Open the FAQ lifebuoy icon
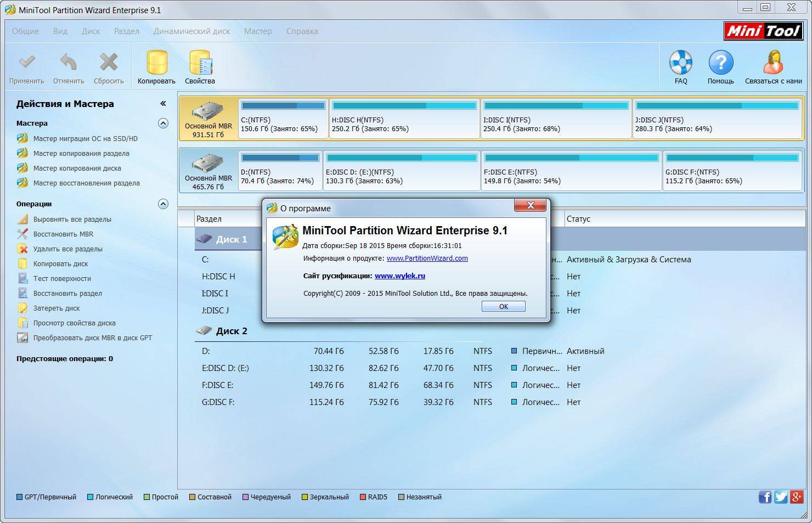The width and height of the screenshot is (812, 523). pos(680,64)
